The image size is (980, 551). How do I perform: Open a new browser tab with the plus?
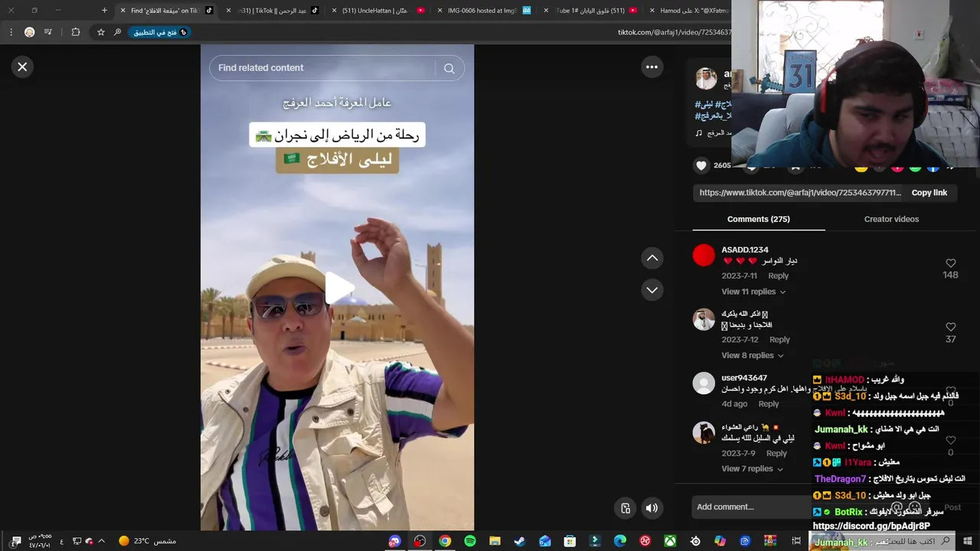pyautogui.click(x=104, y=11)
